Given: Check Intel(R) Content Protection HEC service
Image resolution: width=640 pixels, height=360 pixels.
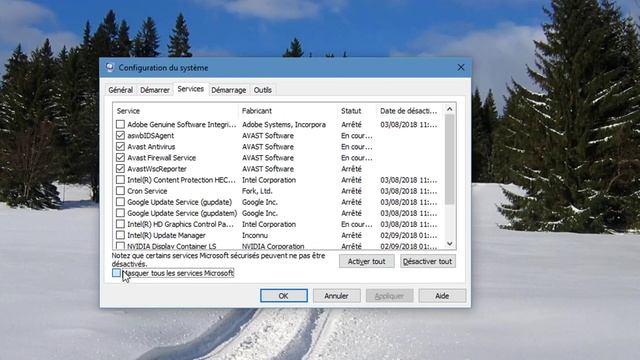Looking at the screenshot, I should pos(120,180).
